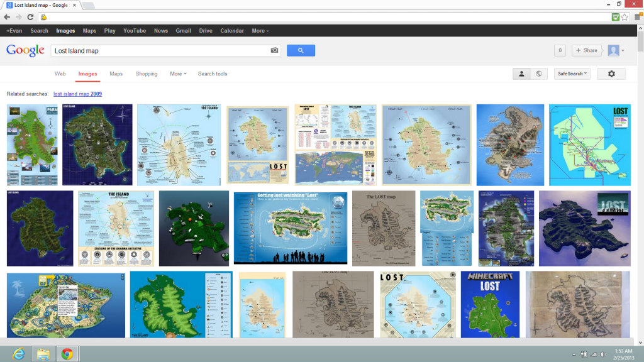Open YouTube in the Google bar

[x=135, y=31]
